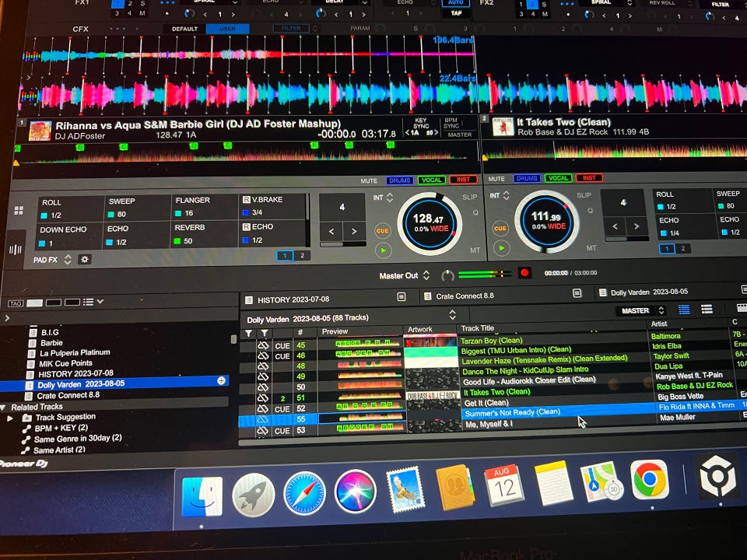Viewport: 747px width, 560px height.
Task: Select Pad FX bank 2 on deck 1
Action: 302,256
